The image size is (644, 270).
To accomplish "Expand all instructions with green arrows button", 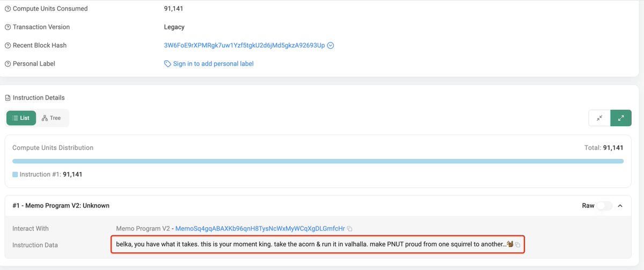I will 621,118.
